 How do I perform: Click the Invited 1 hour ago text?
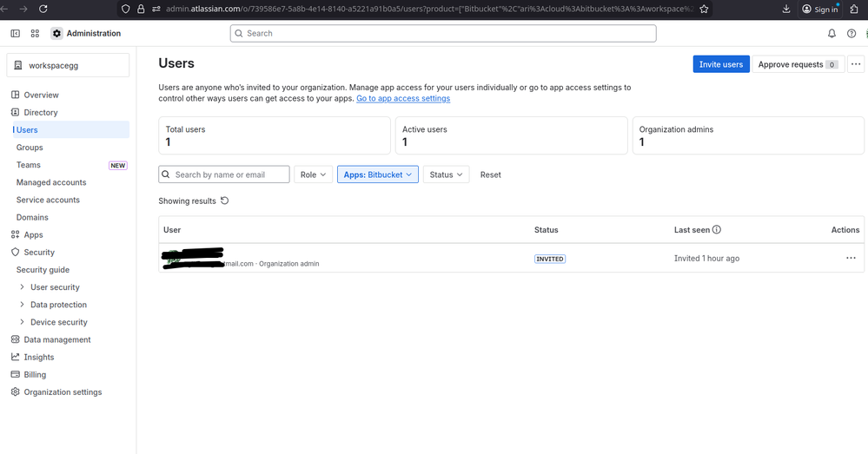click(x=706, y=258)
